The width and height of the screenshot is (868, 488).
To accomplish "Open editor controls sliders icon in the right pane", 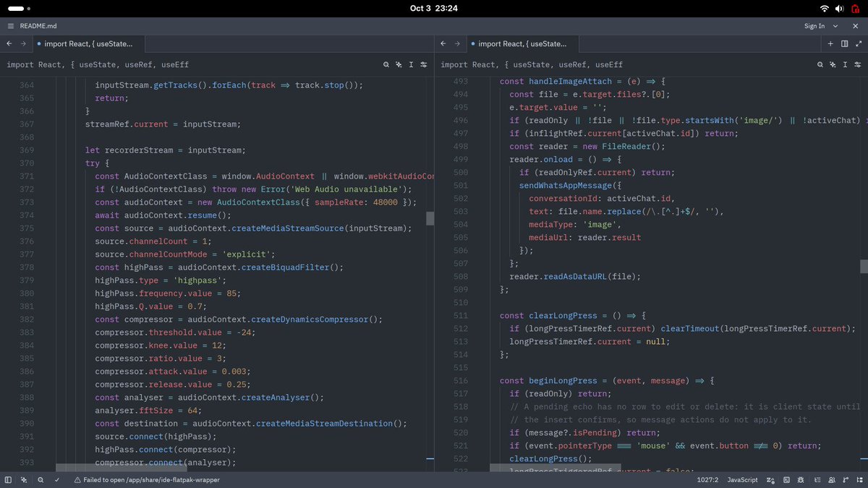I will point(857,64).
